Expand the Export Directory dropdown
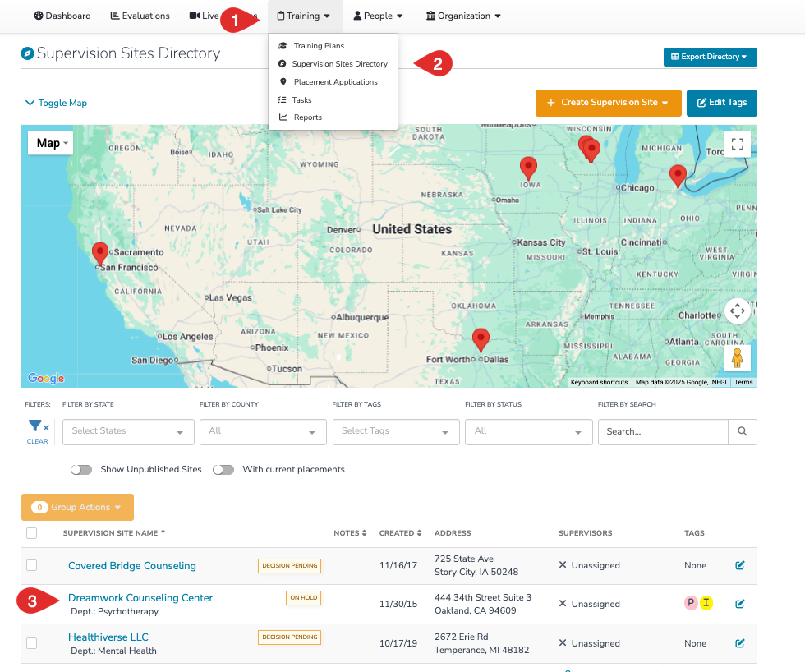The width and height of the screenshot is (805, 672). pyautogui.click(x=710, y=57)
